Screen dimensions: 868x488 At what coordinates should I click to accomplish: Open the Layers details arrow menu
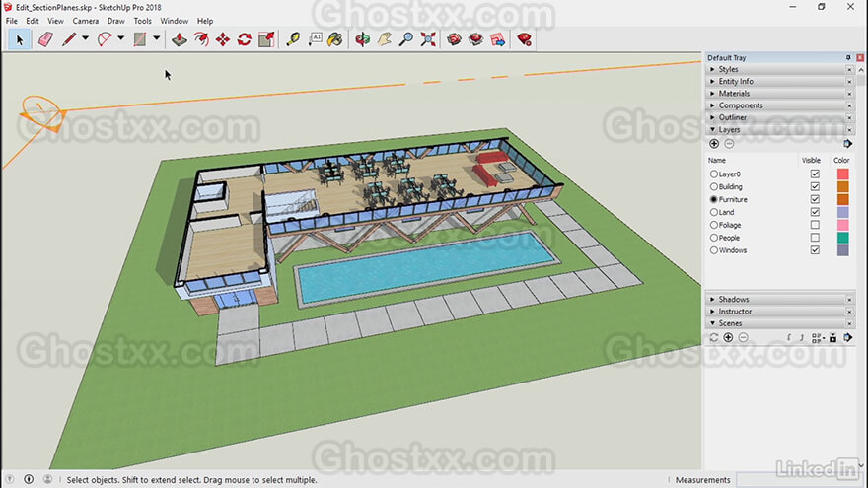[x=848, y=144]
